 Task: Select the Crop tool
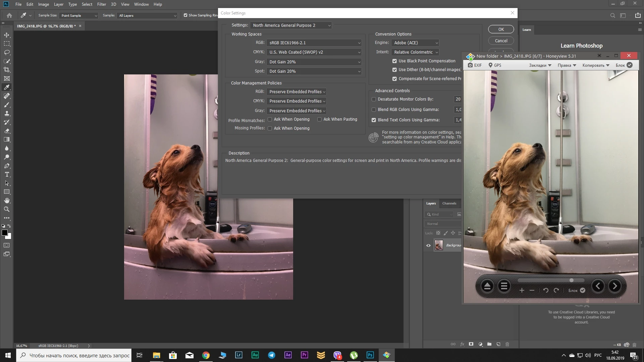[7, 70]
